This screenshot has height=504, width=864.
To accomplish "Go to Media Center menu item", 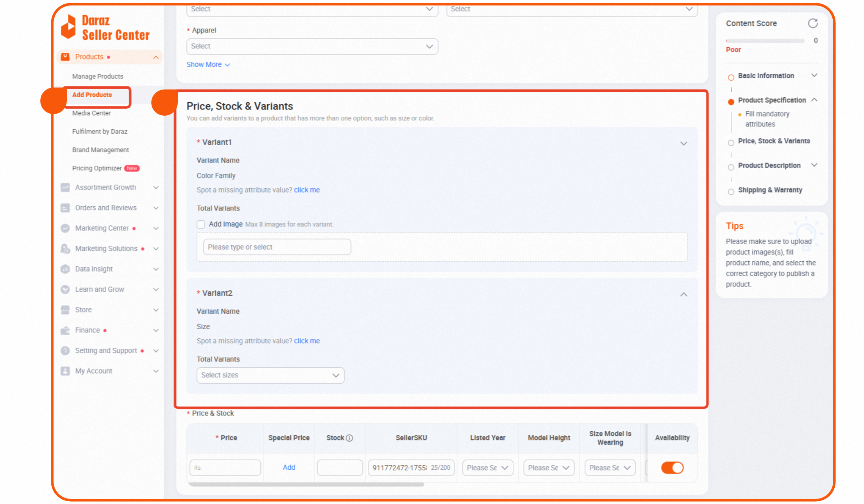I will (91, 113).
